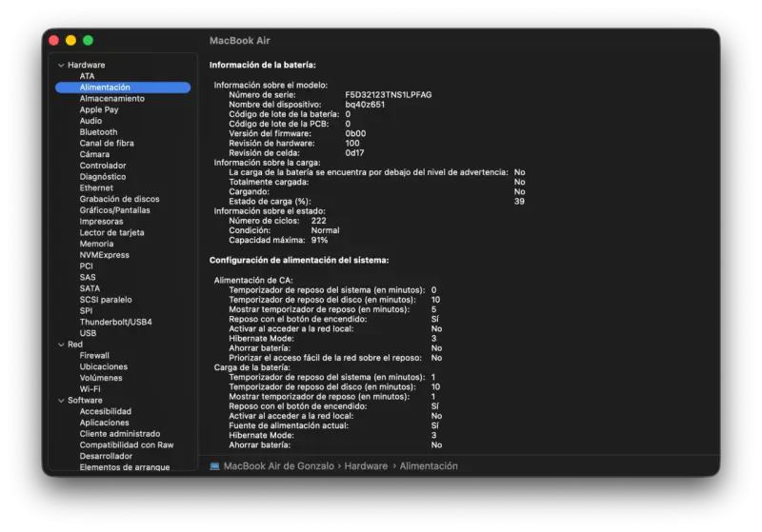
Task: Collapse the Hardware section chevron
Action: [61, 65]
